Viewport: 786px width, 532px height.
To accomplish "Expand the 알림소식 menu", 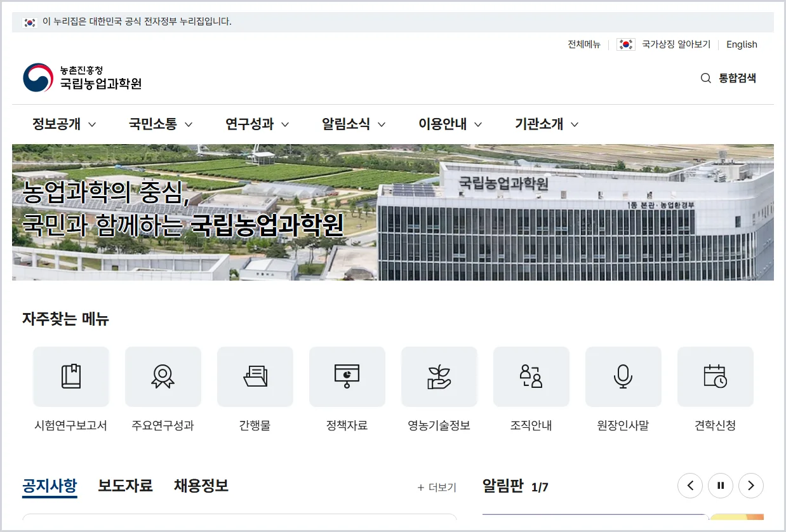I will click(x=354, y=124).
